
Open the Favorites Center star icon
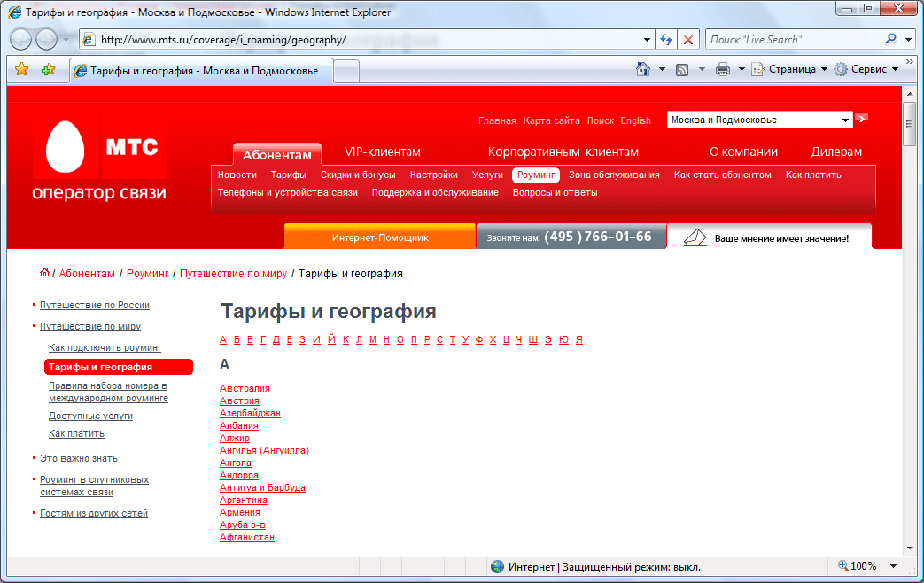click(x=22, y=70)
